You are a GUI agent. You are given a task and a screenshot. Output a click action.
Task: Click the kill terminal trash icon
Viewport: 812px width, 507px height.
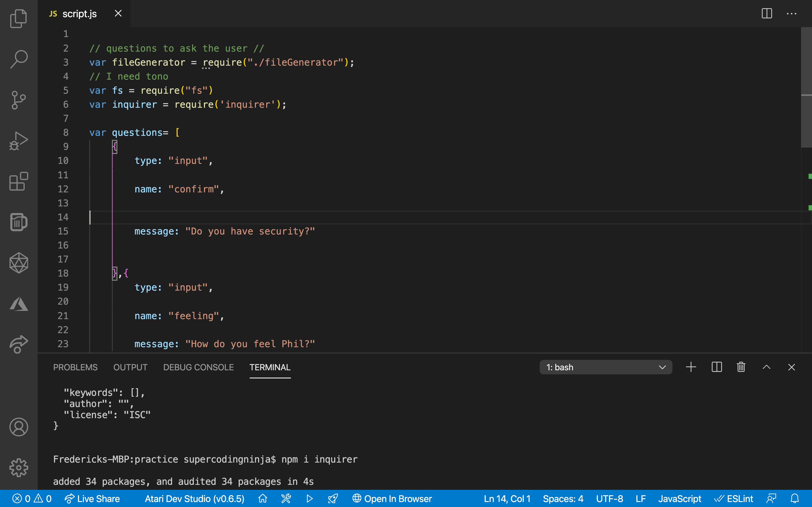pos(741,367)
